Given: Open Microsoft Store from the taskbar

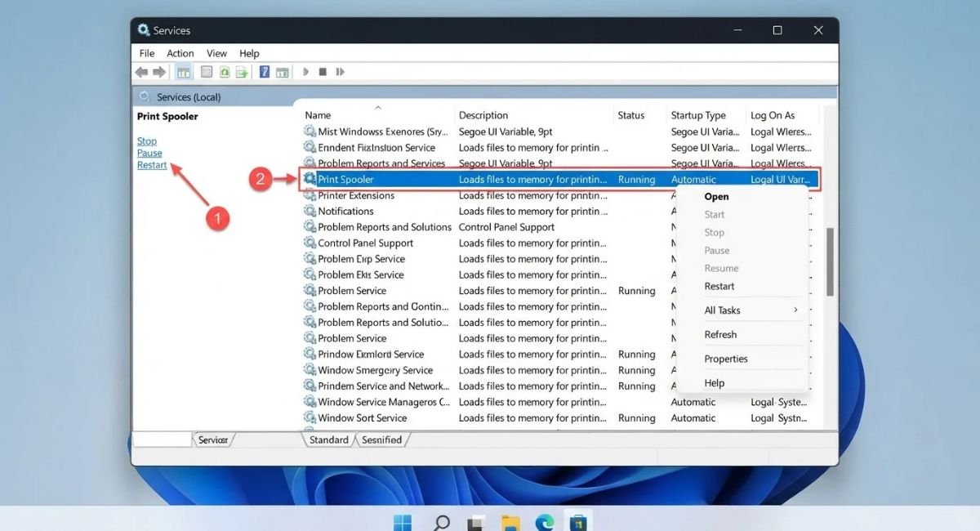Looking at the screenshot, I should (x=579, y=522).
